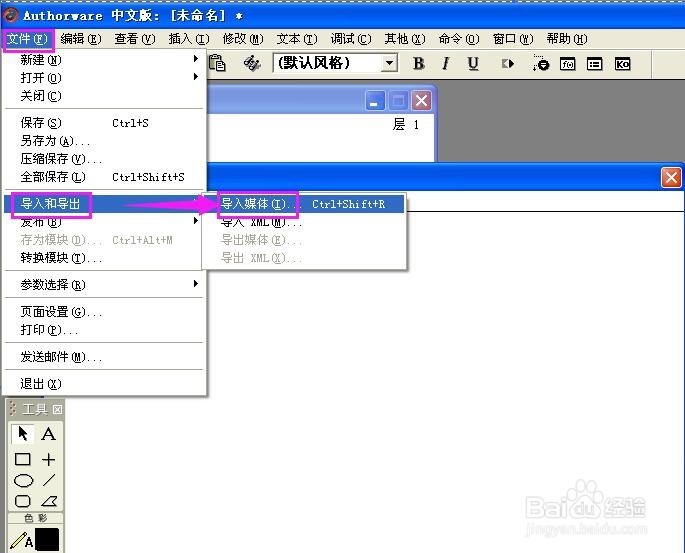Select the Text tool
Image resolution: width=685 pixels, height=553 pixels.
48,434
